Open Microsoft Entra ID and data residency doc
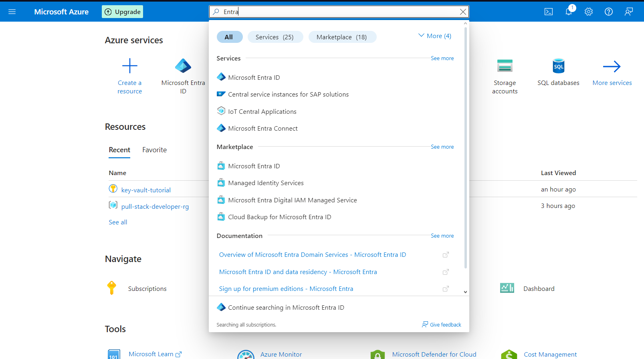This screenshot has width=644, height=359. 298,272
